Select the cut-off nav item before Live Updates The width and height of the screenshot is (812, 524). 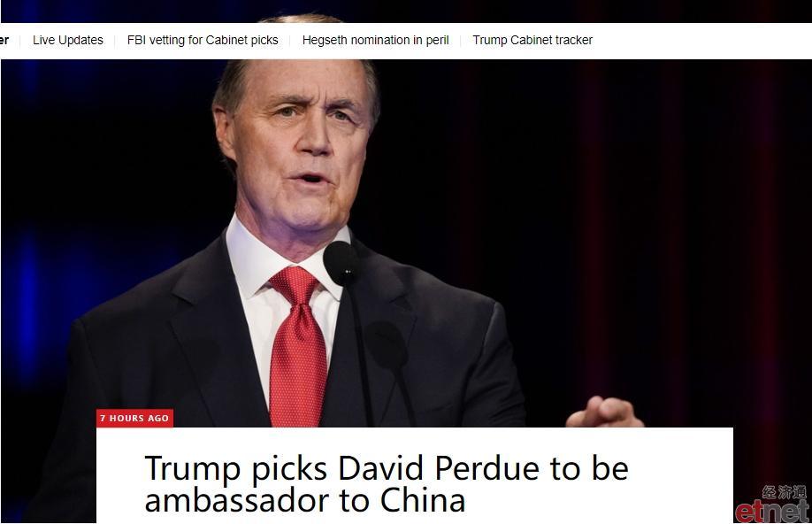point(4,40)
